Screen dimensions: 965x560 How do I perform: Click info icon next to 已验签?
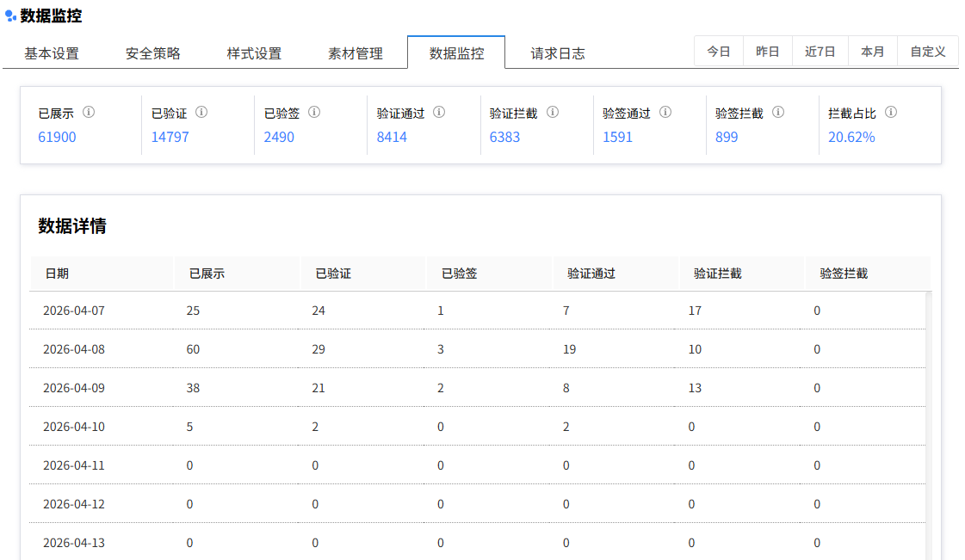tap(314, 113)
